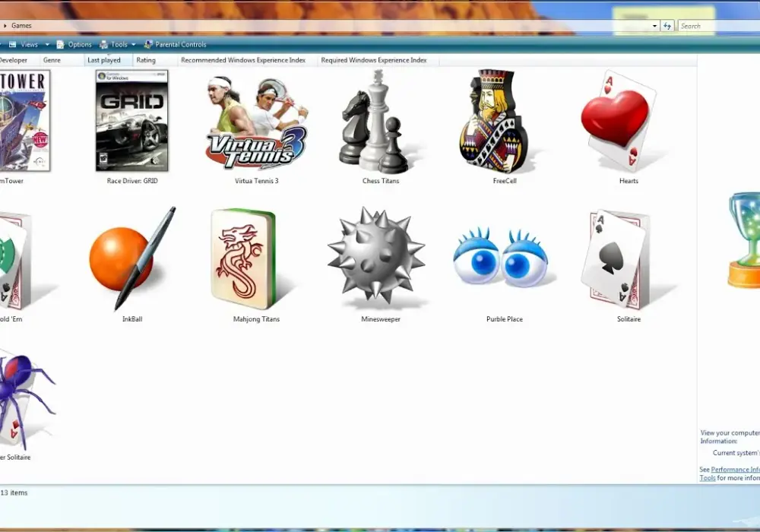Select the InkBall orange ball icon

131,258
